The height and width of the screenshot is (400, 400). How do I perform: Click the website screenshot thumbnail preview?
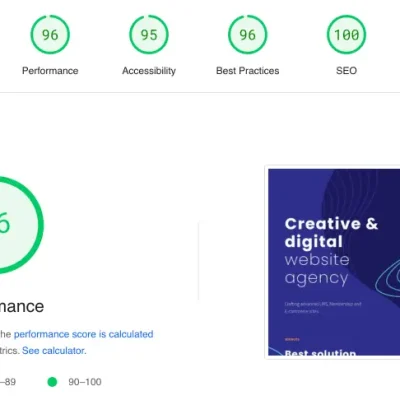[x=333, y=262]
